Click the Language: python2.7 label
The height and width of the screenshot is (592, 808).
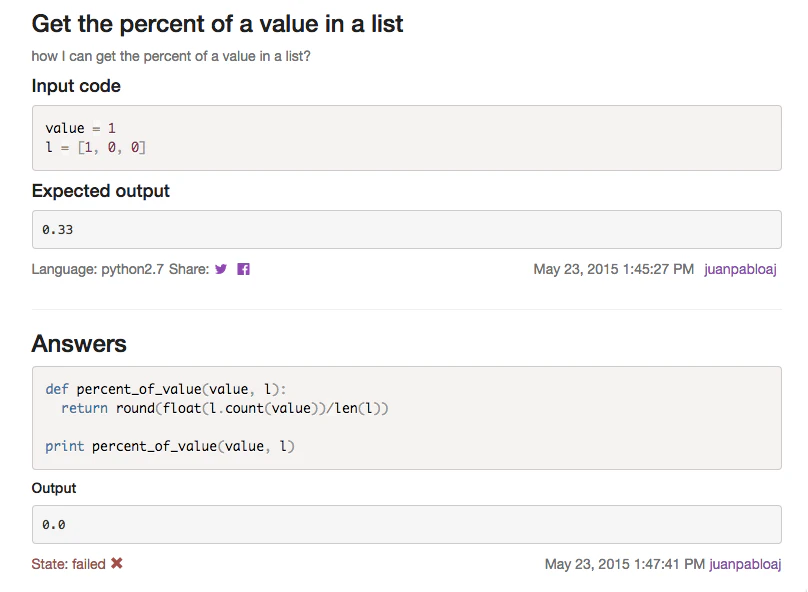[x=97, y=269]
